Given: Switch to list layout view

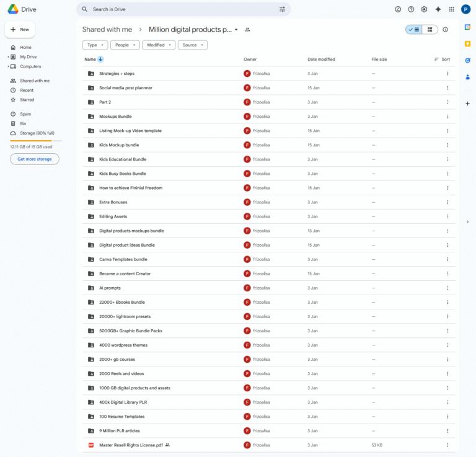Looking at the screenshot, I should pyautogui.click(x=414, y=29).
